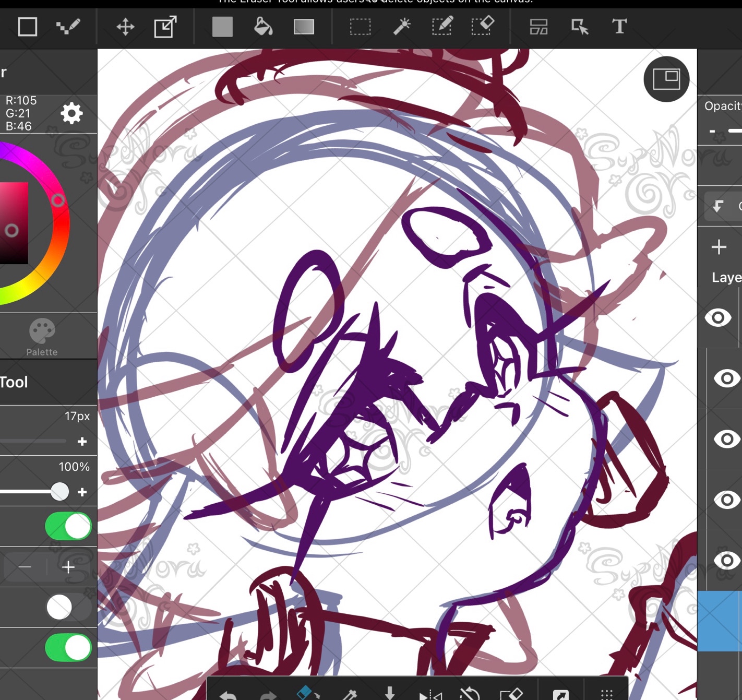The height and width of the screenshot is (700, 742).
Task: Pick the Bucket fill tool
Action: [263, 27]
